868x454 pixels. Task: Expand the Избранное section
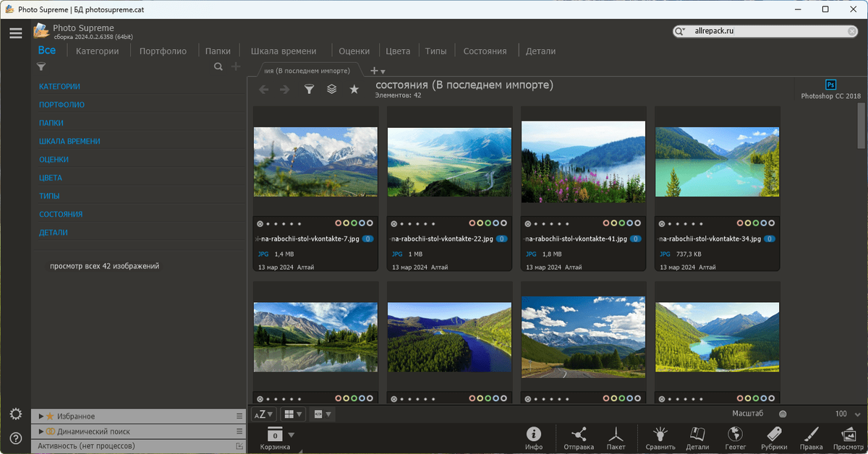tap(41, 416)
